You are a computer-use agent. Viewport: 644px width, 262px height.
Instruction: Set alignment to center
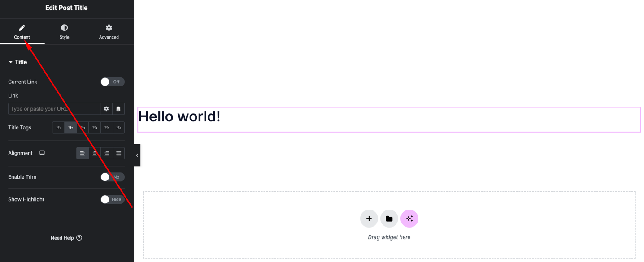click(x=95, y=153)
